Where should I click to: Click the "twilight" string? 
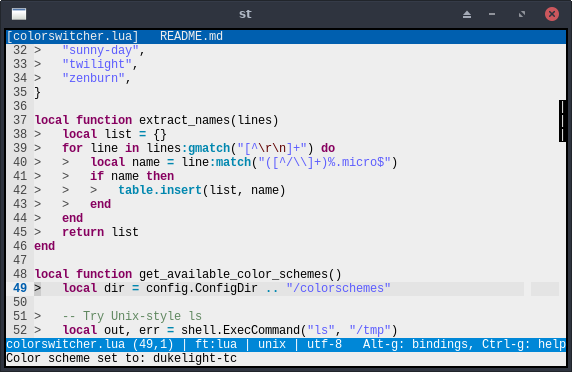pos(97,64)
